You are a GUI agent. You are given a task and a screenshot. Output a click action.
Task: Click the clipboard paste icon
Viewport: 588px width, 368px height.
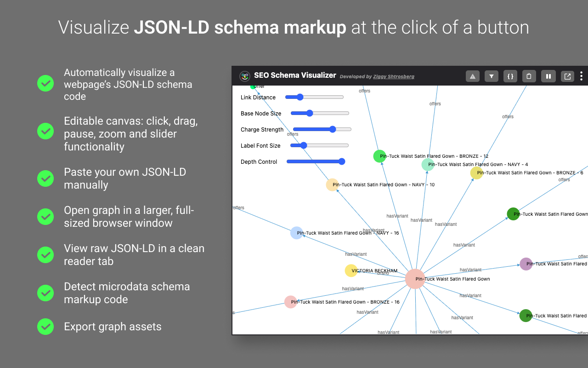[x=529, y=76]
